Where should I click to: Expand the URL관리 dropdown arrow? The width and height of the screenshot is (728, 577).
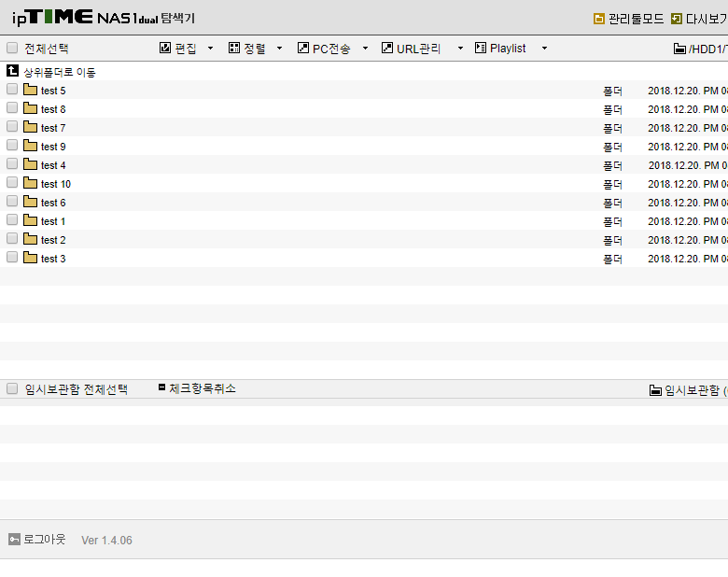click(460, 48)
